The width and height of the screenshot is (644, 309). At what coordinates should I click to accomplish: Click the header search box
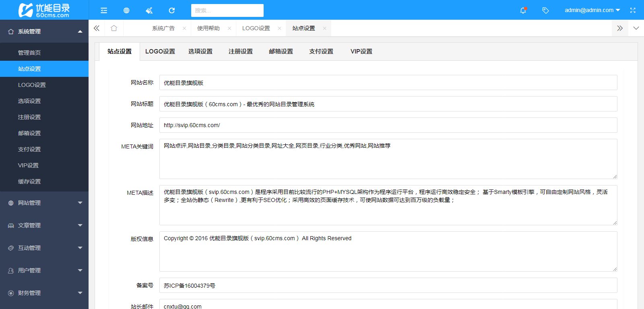click(227, 10)
